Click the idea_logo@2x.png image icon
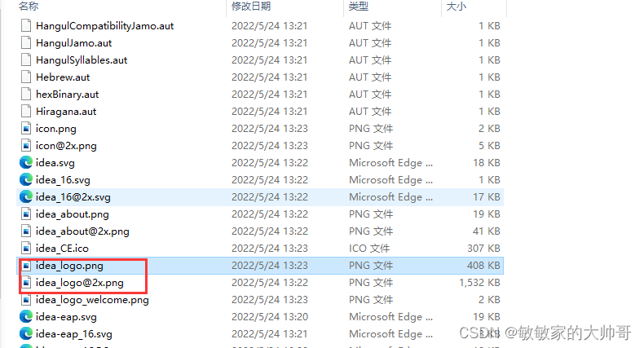This screenshot has height=348, width=644. [x=26, y=283]
